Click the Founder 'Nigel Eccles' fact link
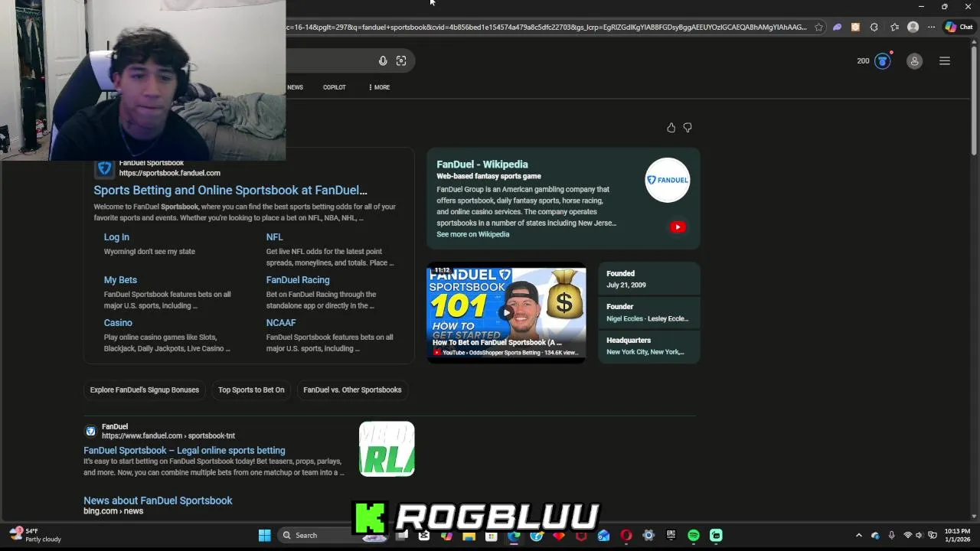 (625, 318)
